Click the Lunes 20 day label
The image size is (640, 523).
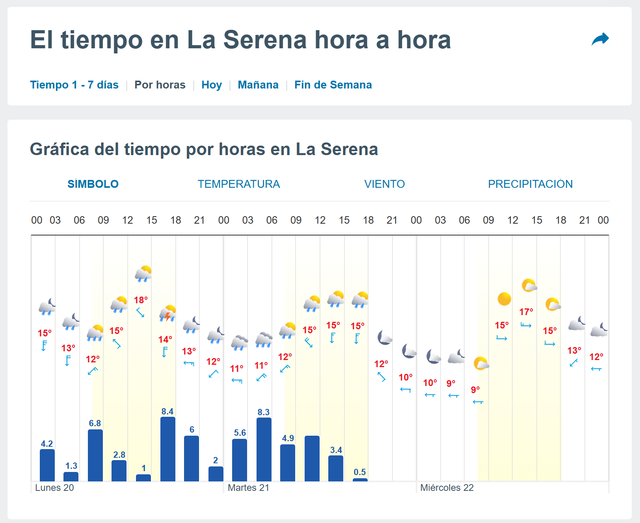[55, 488]
